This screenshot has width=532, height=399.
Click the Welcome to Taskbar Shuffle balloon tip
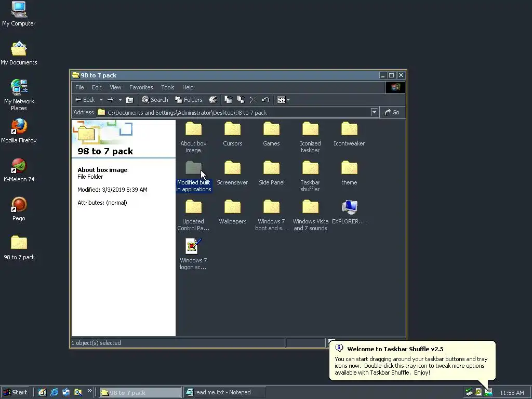(x=412, y=361)
